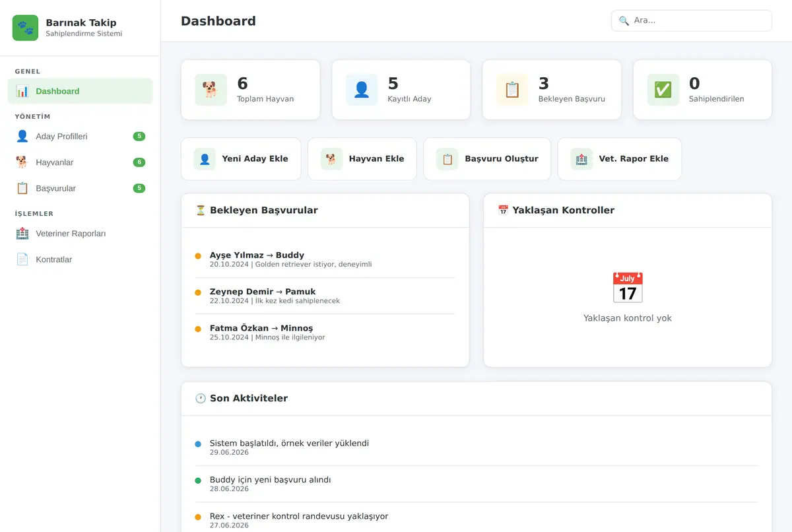Click the magnifying glass search icon

624,20
